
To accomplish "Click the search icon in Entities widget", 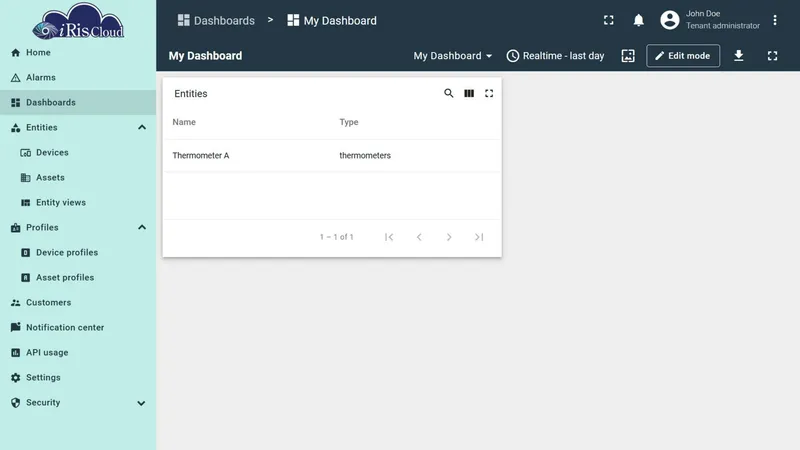I will pos(448,93).
